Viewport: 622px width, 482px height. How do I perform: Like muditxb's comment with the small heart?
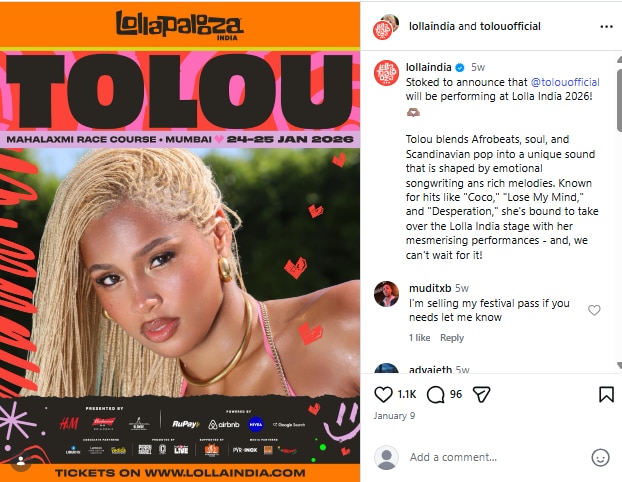tap(594, 310)
